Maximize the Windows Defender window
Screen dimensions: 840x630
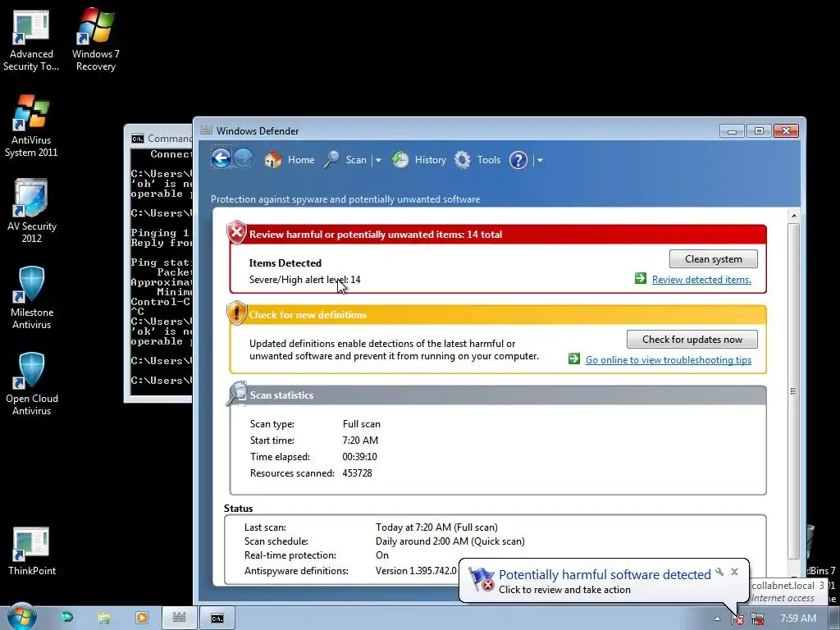(x=759, y=130)
